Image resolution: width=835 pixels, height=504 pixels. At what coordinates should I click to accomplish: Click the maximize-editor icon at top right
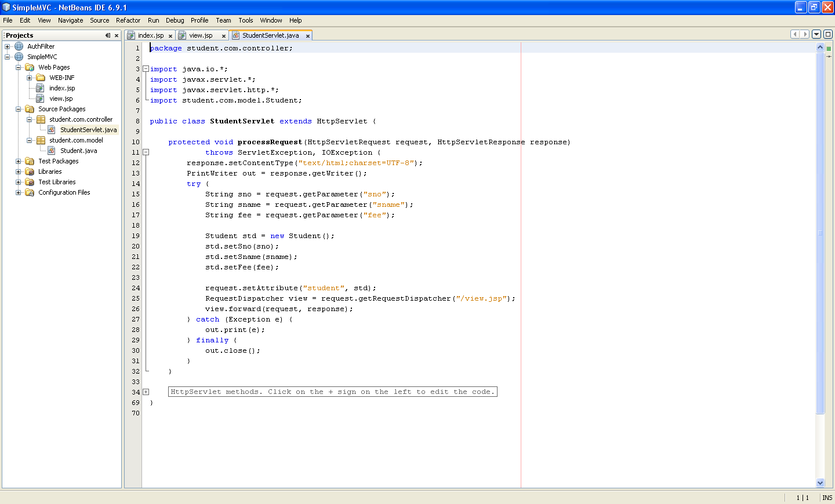tap(828, 34)
